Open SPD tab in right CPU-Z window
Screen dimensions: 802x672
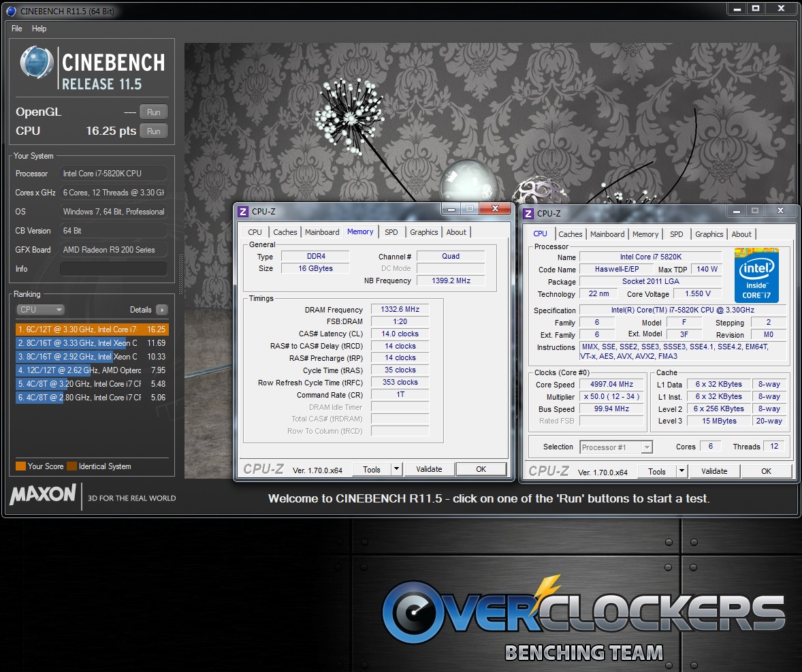676,234
